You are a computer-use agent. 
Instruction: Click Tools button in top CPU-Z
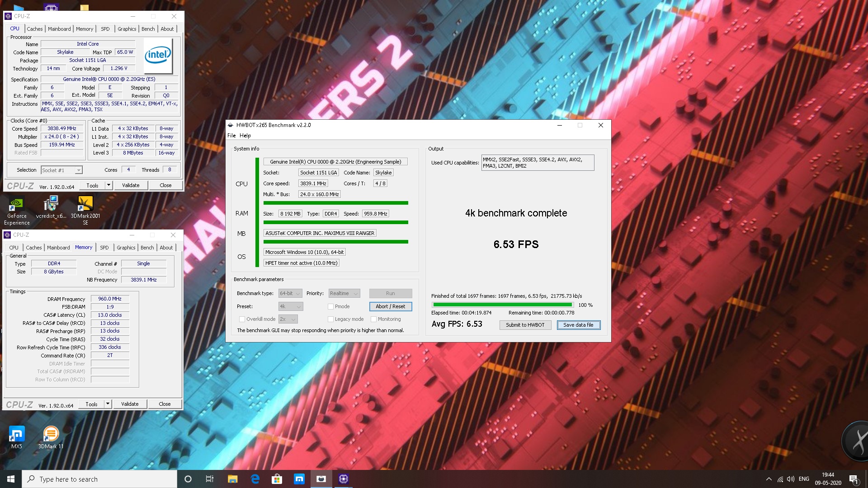coord(92,185)
